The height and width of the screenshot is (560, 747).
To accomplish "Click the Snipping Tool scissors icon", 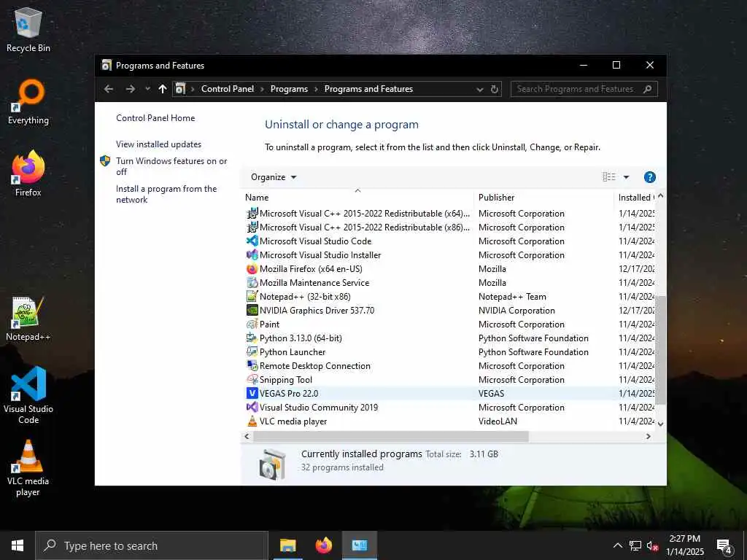I will pyautogui.click(x=252, y=379).
